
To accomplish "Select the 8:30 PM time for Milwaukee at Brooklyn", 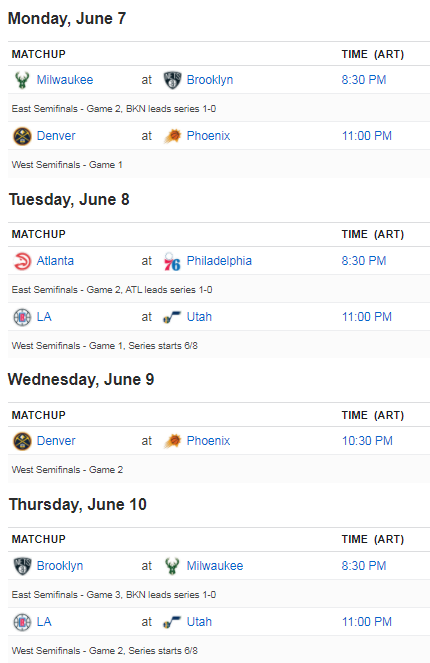I will click(x=364, y=80).
